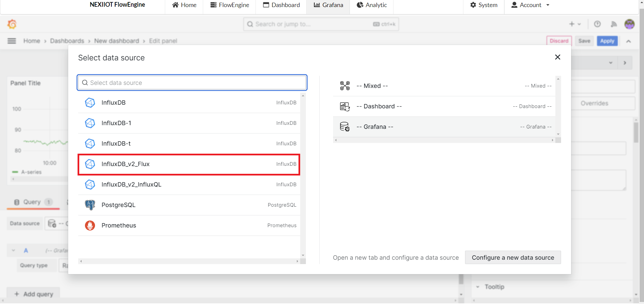The width and height of the screenshot is (644, 304).
Task: Click the built-in sources horizontal scrollbar
Action: click(x=444, y=140)
